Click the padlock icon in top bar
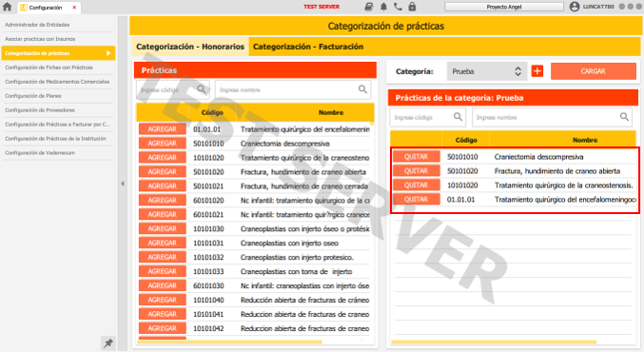This screenshot has height=352, width=644. pos(412,7)
